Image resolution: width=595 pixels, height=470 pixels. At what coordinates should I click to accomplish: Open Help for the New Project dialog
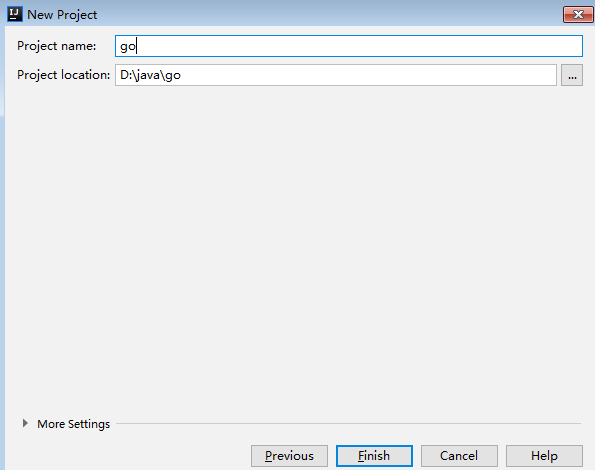tap(544, 456)
